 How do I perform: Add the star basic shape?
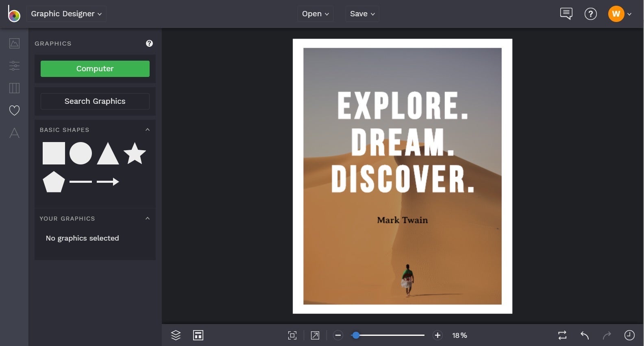point(135,153)
